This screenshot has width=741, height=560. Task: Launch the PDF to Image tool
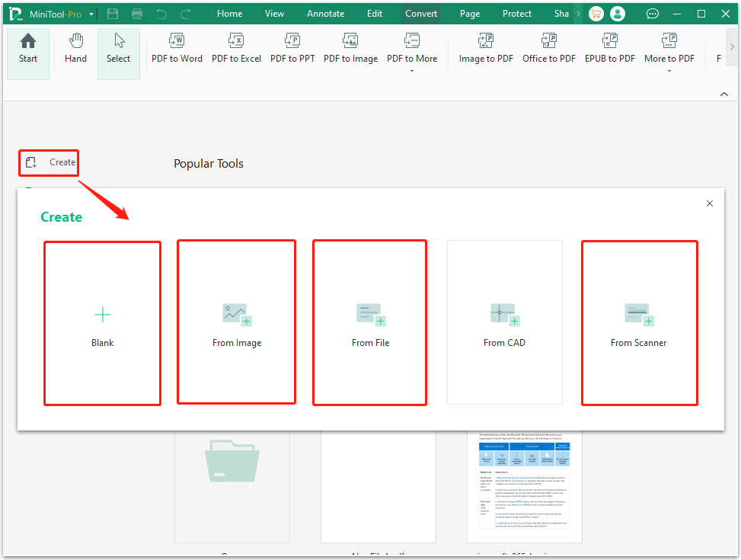coord(350,48)
